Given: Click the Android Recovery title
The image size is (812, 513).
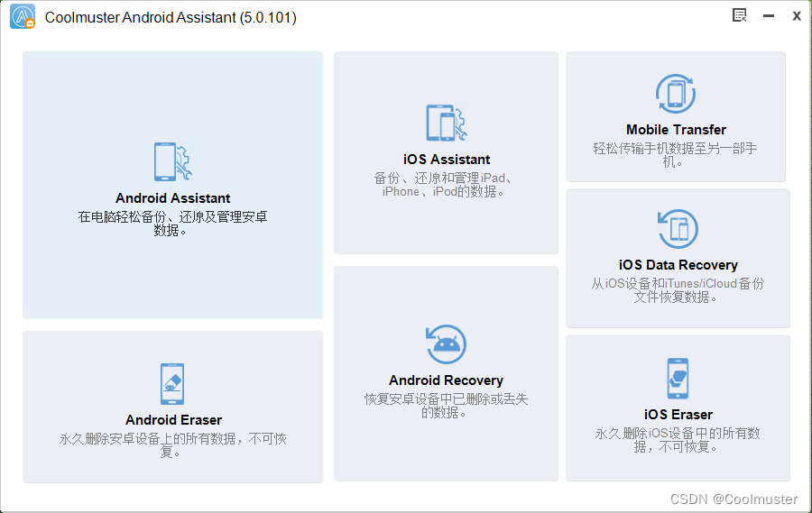Looking at the screenshot, I should [x=446, y=380].
